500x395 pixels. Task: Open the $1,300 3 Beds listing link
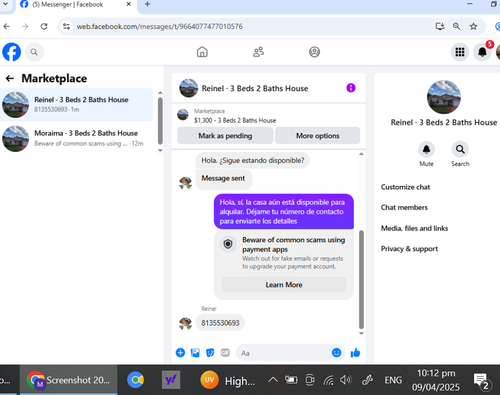pyautogui.click(x=235, y=120)
